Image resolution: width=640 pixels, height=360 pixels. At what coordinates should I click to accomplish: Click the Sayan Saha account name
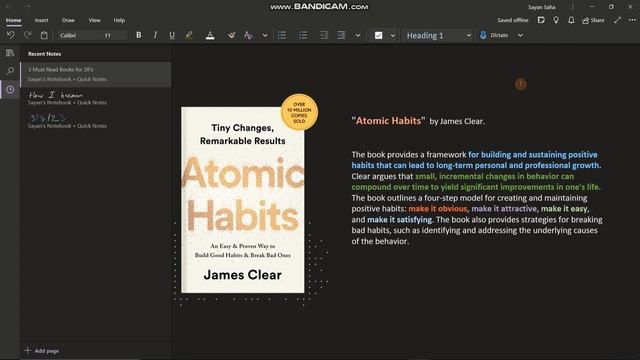pos(541,7)
